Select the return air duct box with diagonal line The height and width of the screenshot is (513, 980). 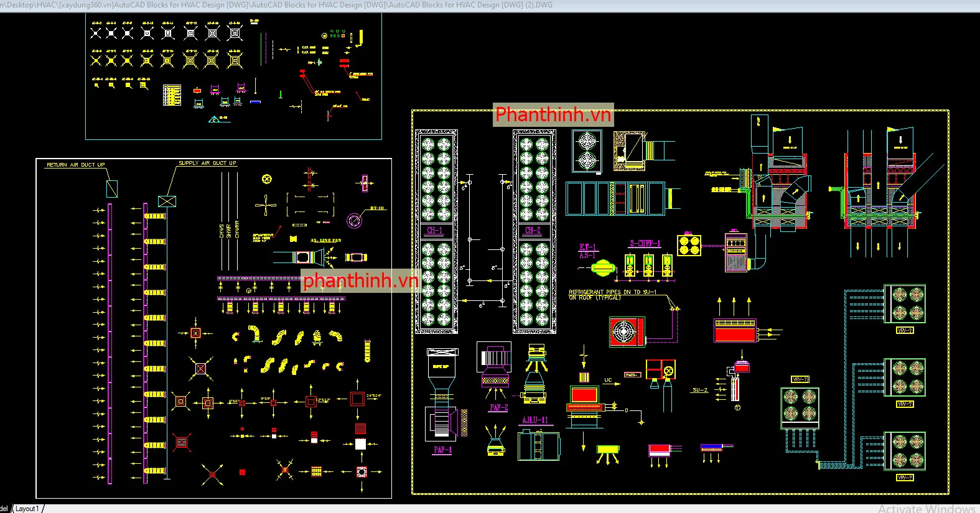coord(112,188)
